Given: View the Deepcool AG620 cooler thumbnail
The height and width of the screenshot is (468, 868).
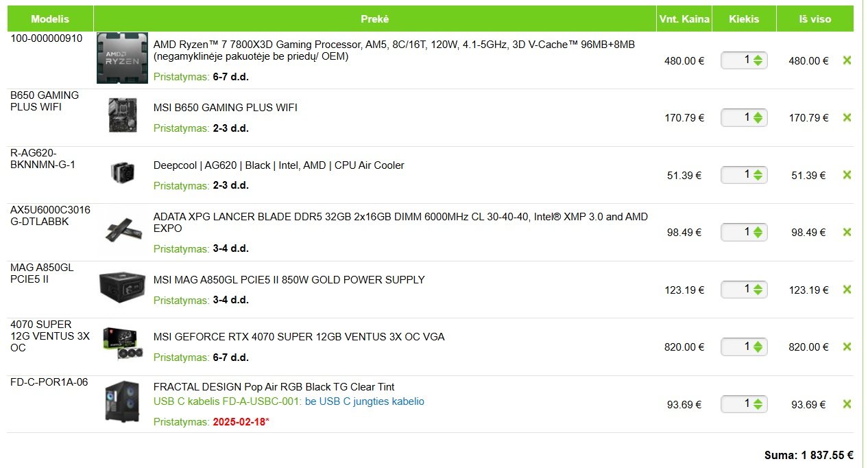Looking at the screenshot, I should coord(121,172).
